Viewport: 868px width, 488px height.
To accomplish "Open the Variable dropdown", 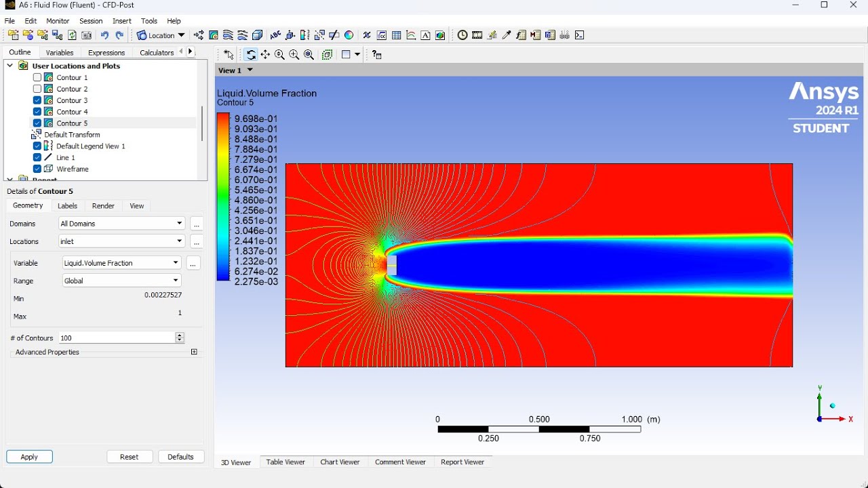I will point(121,263).
